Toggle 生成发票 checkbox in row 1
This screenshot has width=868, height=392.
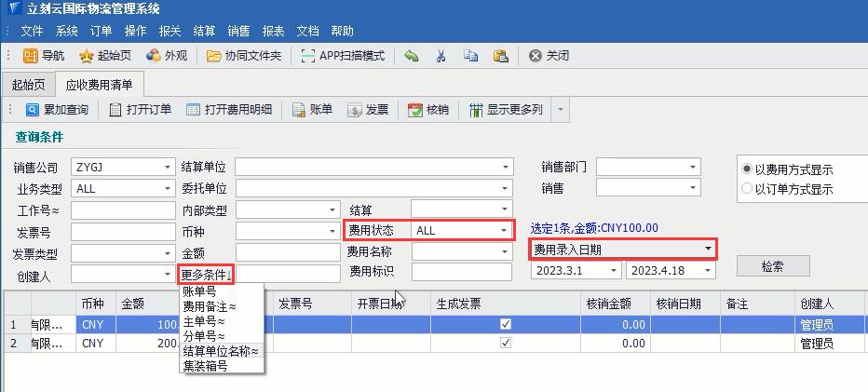(x=506, y=324)
